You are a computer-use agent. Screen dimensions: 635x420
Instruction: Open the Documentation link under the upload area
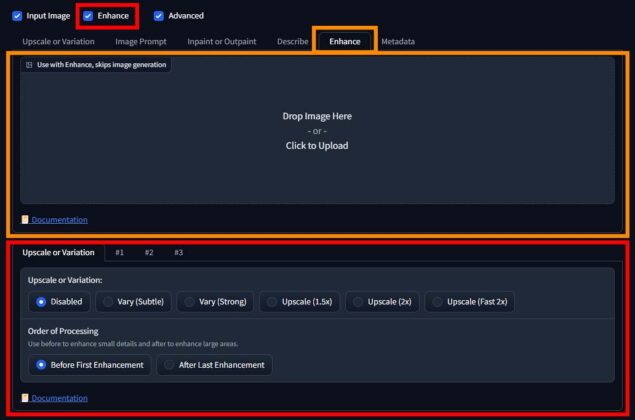[x=59, y=220]
